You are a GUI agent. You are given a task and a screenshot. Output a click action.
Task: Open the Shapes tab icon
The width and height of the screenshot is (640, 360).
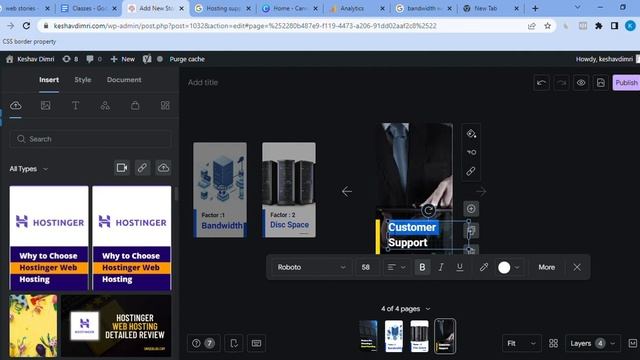105,105
